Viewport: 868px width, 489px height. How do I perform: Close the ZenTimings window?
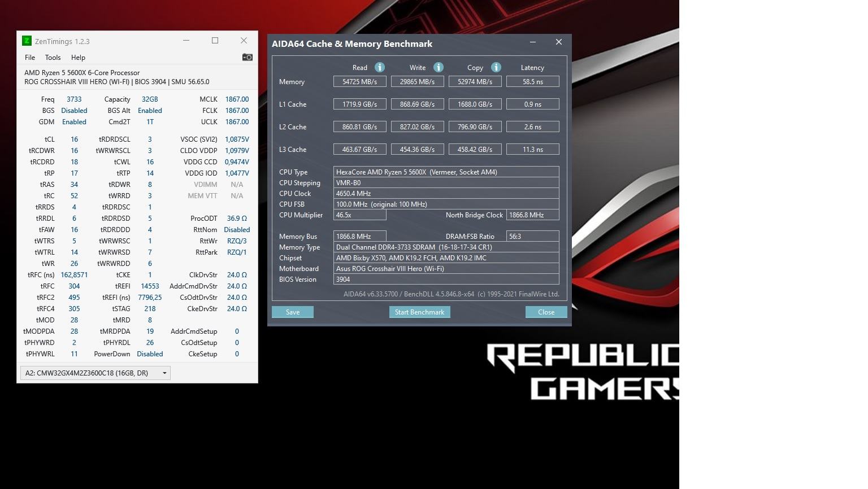coord(244,41)
